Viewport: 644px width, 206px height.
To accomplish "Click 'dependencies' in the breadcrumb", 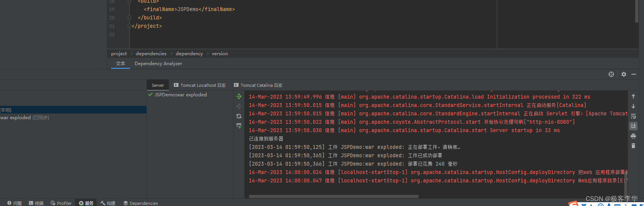I will [151, 54].
